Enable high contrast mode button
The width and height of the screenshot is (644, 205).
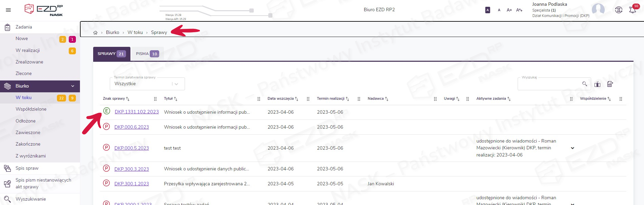(487, 10)
